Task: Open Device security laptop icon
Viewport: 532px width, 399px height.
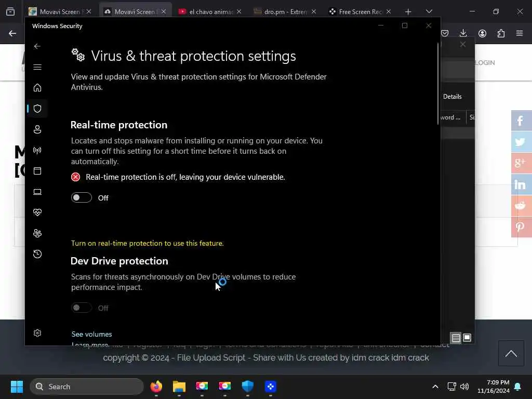Action: click(37, 192)
